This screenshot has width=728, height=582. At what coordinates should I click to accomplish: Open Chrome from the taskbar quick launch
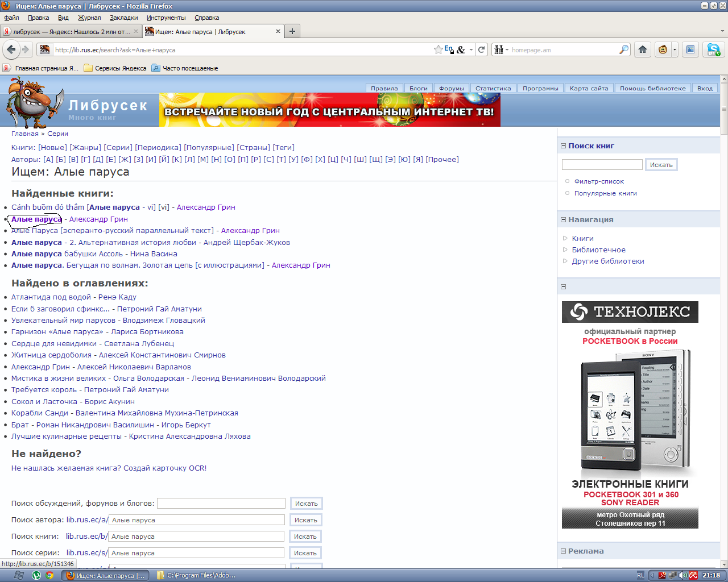pyautogui.click(x=49, y=575)
